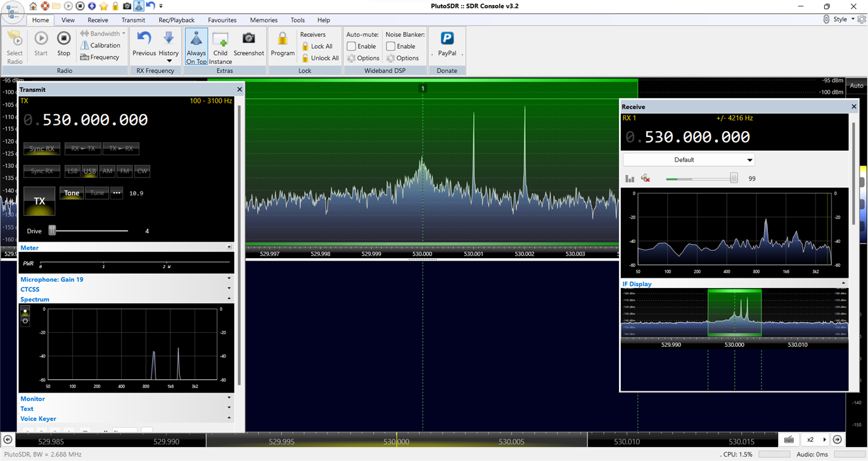Click the stop icon in quick access toolbar
Screen dimensions: 868x461
click(x=80, y=6)
